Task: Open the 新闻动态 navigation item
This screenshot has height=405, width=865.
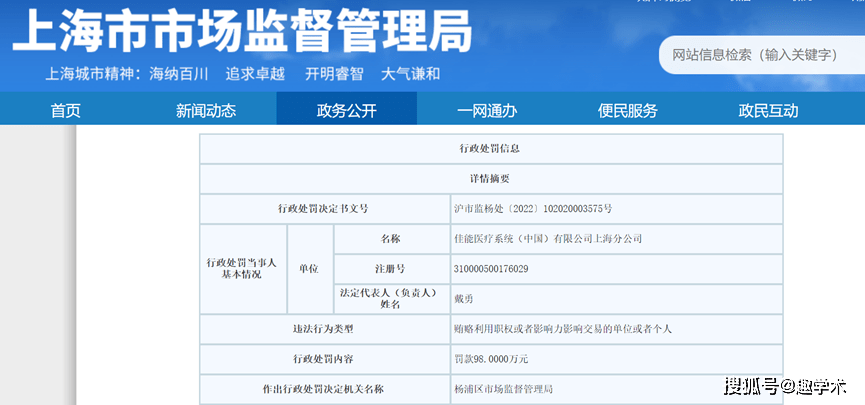Action: [206, 110]
